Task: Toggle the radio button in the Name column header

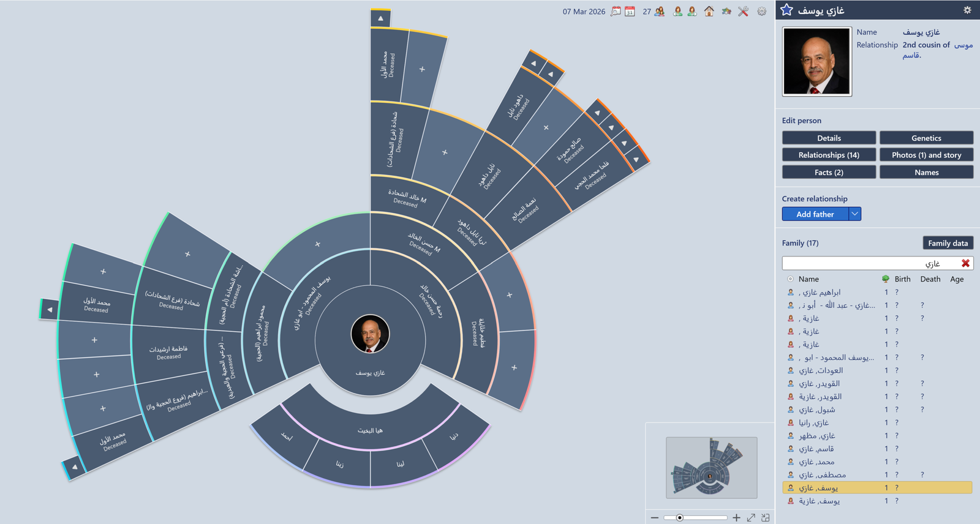Action: [790, 279]
